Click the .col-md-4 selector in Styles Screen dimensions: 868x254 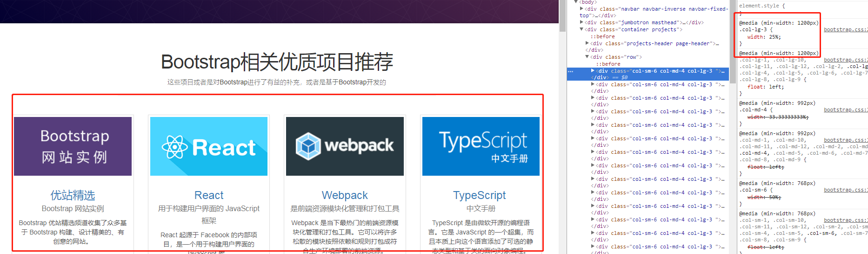click(x=753, y=110)
